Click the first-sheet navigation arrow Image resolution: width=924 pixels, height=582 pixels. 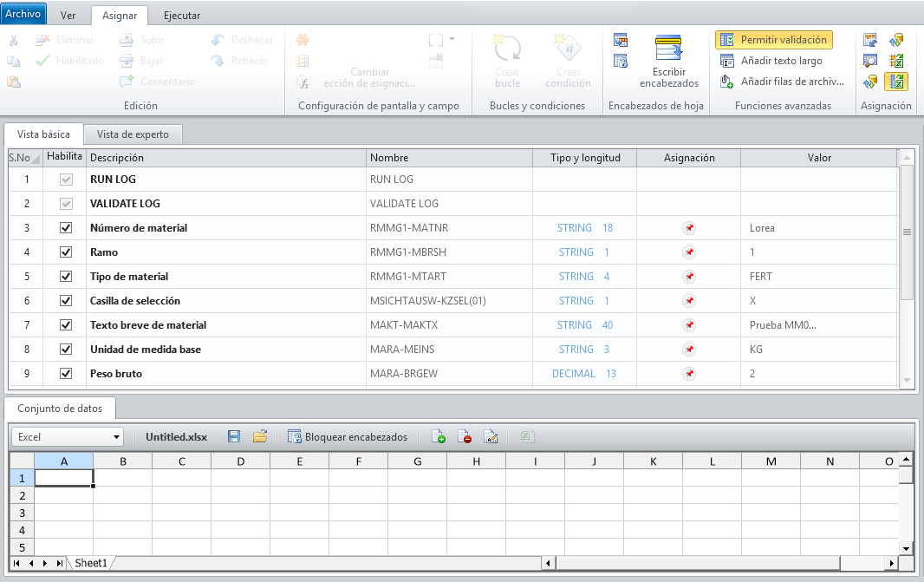(16, 563)
